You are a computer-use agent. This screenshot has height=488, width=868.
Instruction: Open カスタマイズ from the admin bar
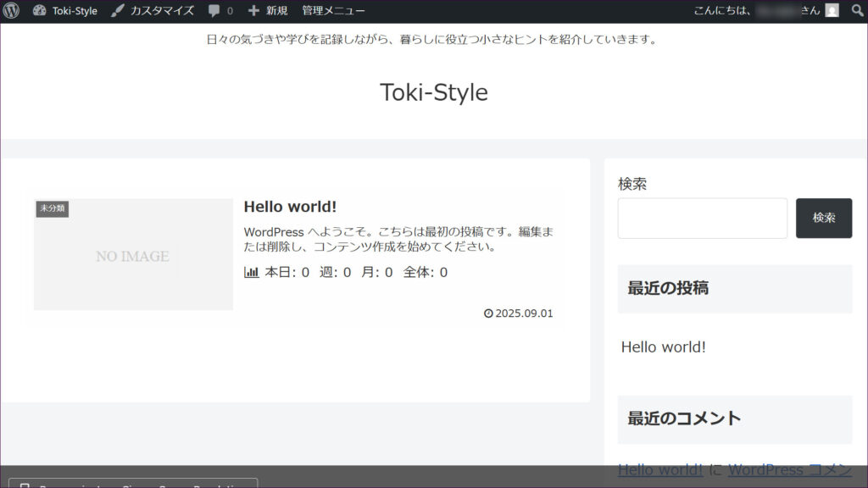(153, 11)
